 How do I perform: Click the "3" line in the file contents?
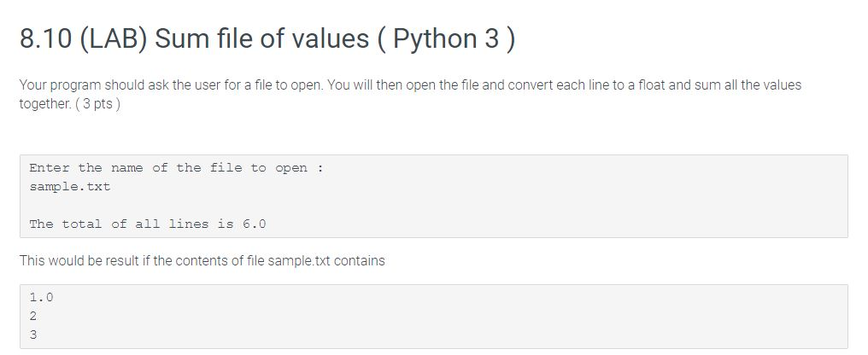point(33,335)
